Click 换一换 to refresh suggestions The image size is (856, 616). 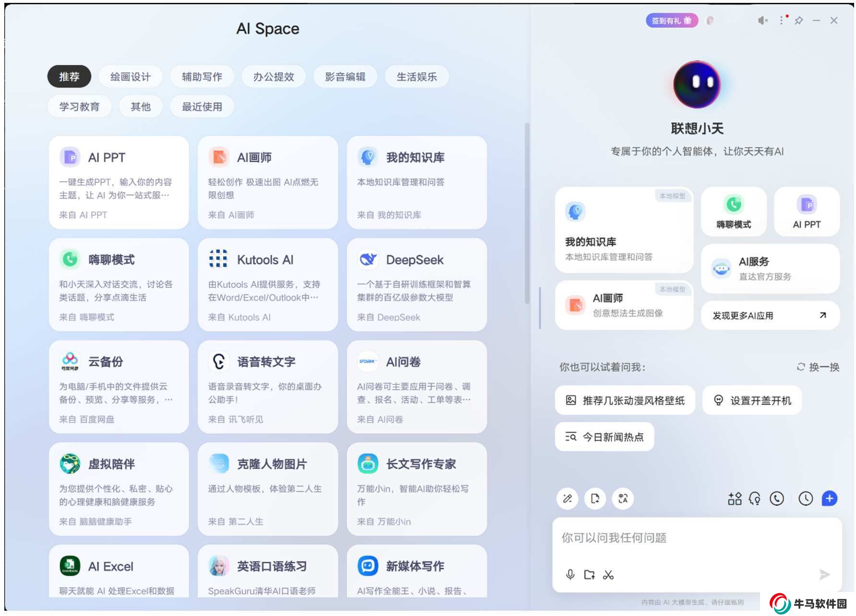click(818, 367)
